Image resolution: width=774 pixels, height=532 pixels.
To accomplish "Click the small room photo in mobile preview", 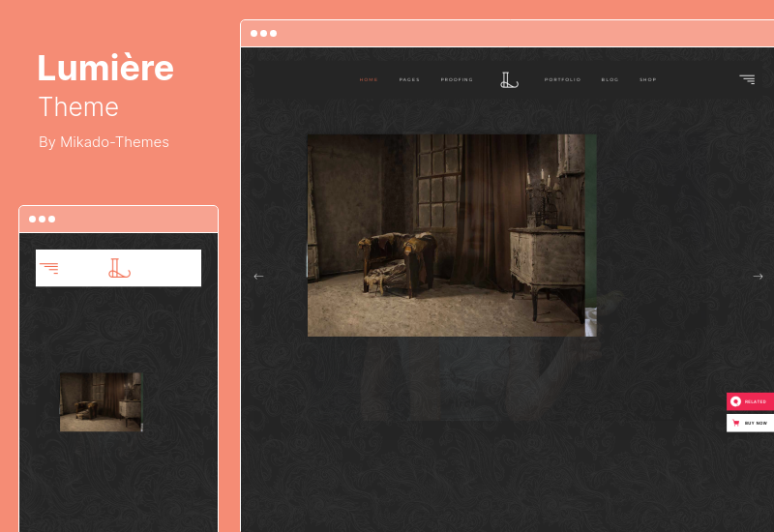I will click(102, 402).
